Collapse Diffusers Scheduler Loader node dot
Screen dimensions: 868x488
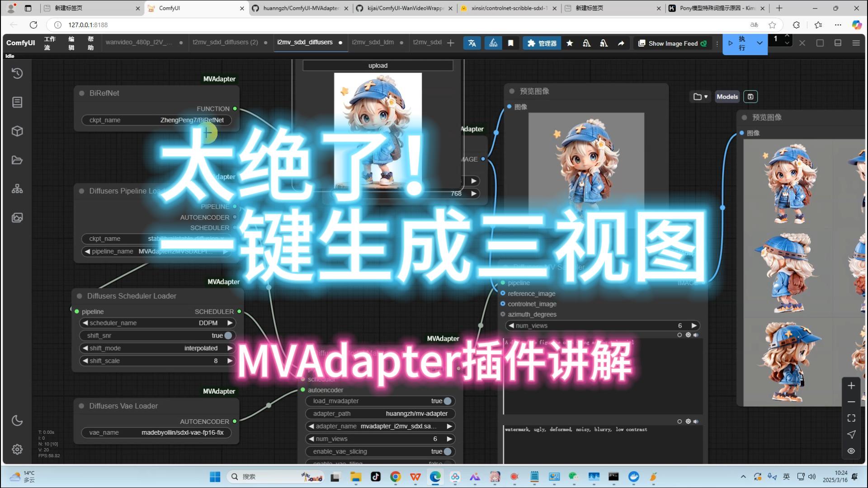pyautogui.click(x=80, y=296)
